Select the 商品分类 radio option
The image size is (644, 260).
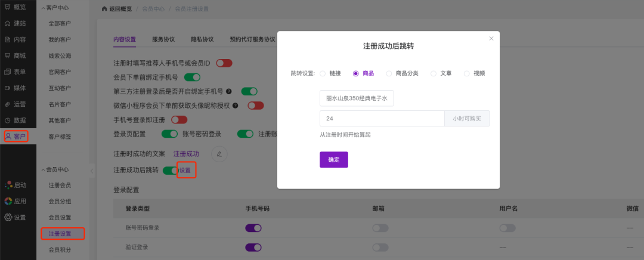pyautogui.click(x=389, y=73)
